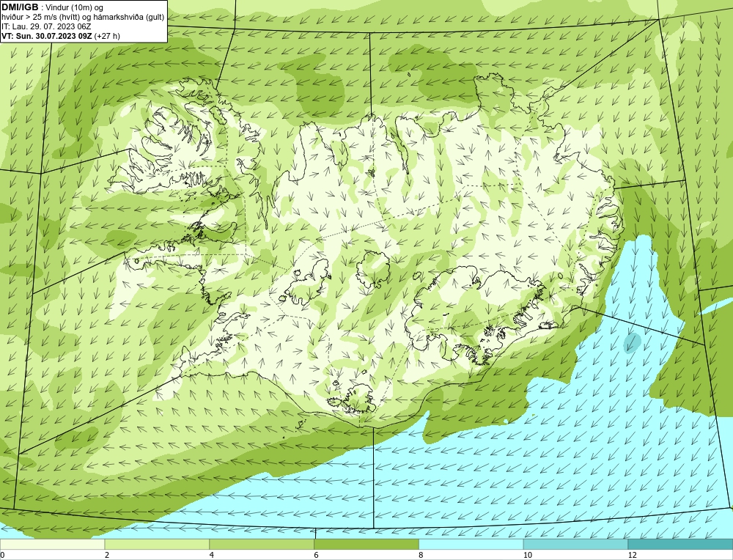Click the 0–2 m/s legend color band
733x560 pixels.
pyautogui.click(x=52, y=545)
